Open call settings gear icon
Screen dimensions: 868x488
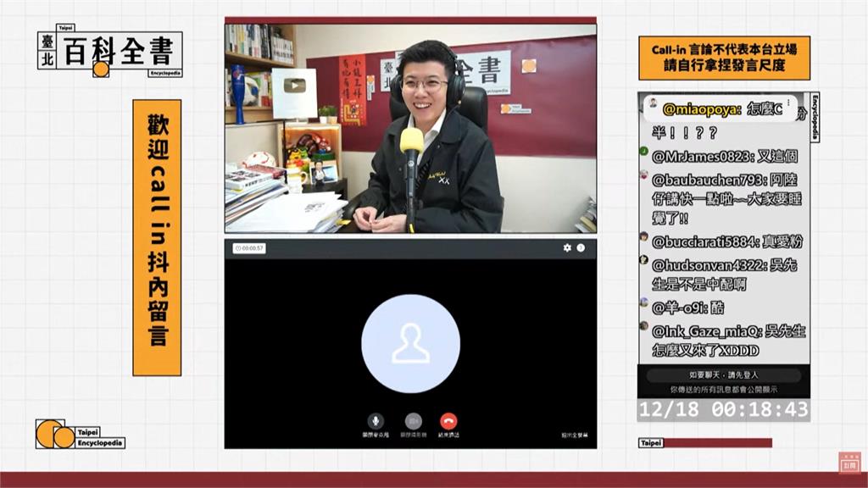pyautogui.click(x=567, y=248)
